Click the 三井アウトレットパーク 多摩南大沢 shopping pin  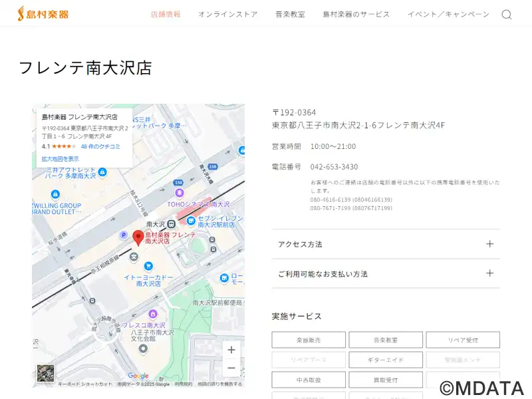click(x=102, y=172)
